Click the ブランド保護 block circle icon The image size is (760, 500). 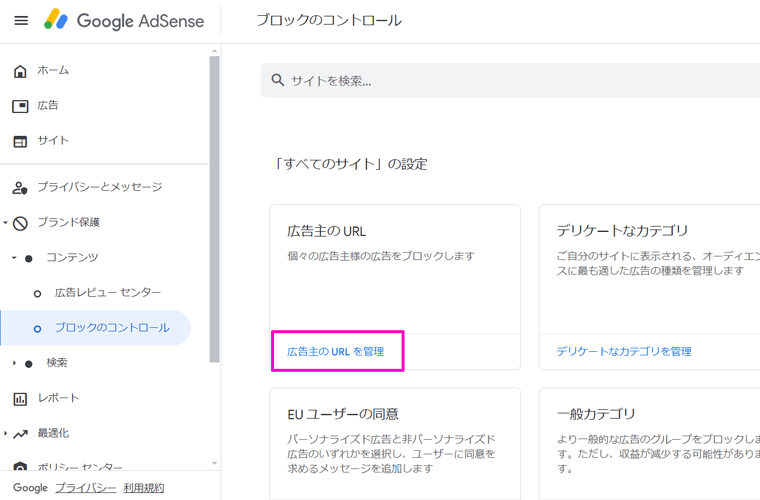tap(20, 223)
